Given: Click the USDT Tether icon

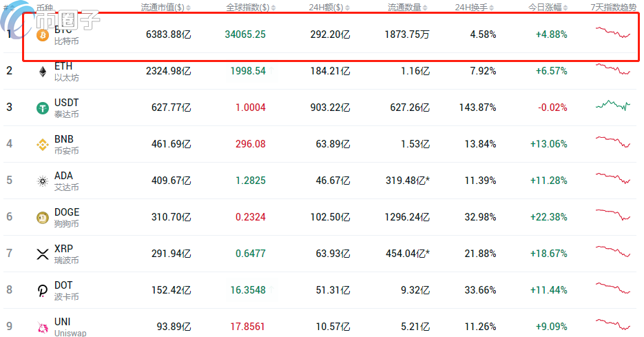Looking at the screenshot, I should [x=42, y=108].
